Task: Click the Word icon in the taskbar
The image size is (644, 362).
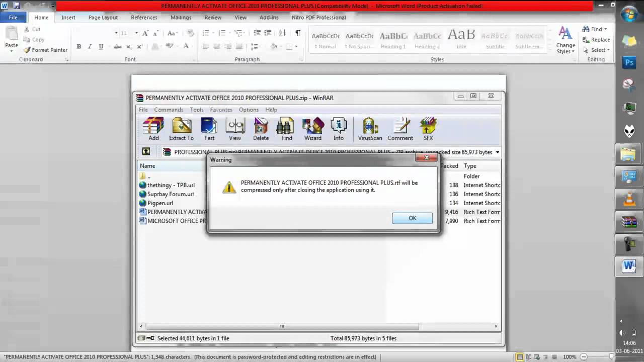Action: pos(629,266)
